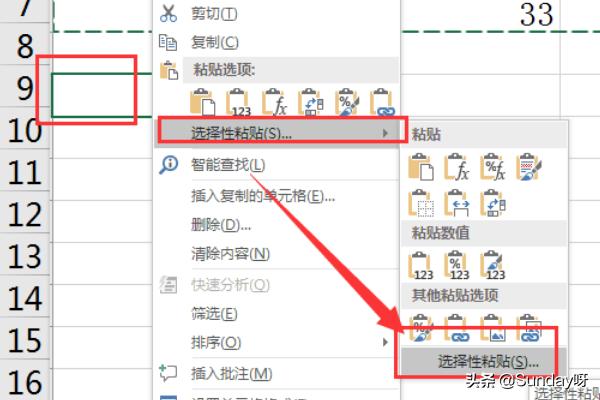
Task: Choose Transpose paste icon under 粘贴选项
Action: [311, 102]
